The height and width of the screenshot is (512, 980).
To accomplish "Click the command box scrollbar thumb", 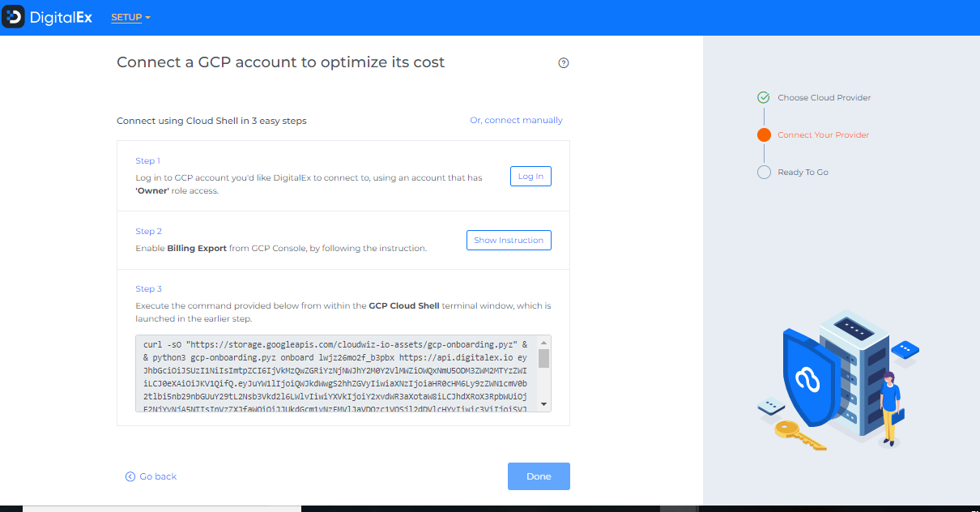I will coord(543,358).
